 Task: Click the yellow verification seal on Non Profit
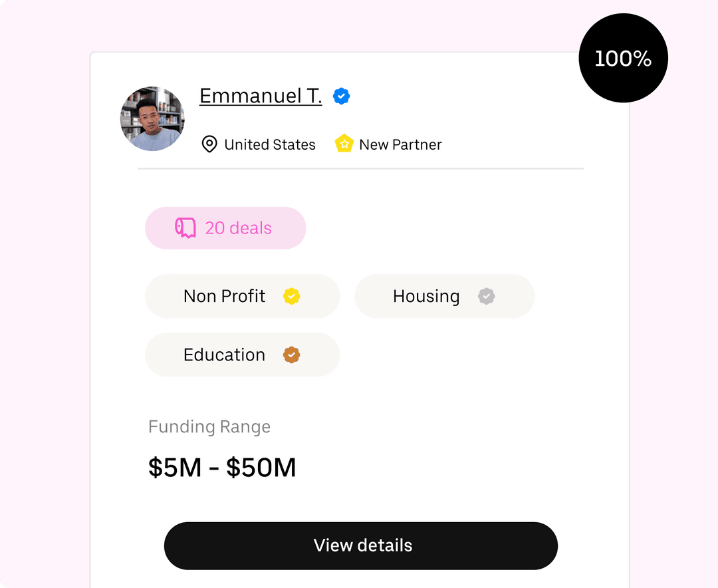point(291,296)
